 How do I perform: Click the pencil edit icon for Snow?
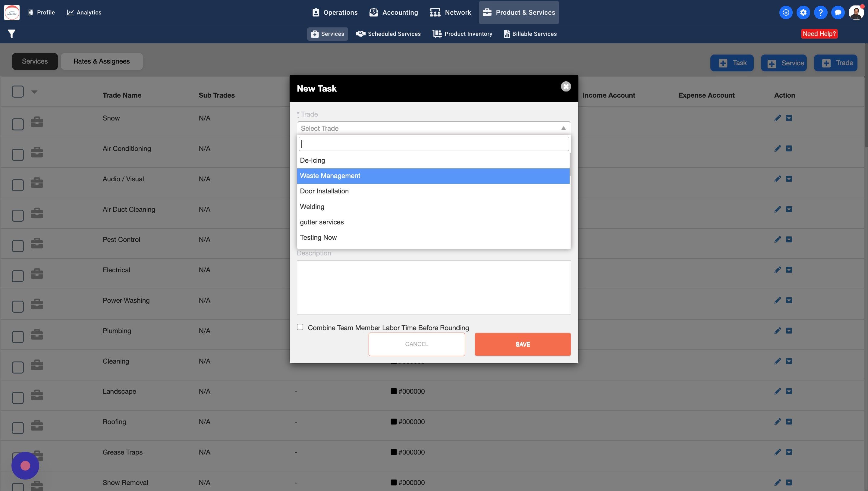click(x=778, y=118)
